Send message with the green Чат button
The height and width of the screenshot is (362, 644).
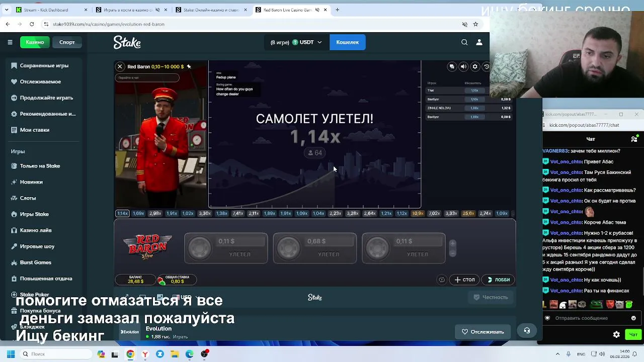click(x=633, y=334)
